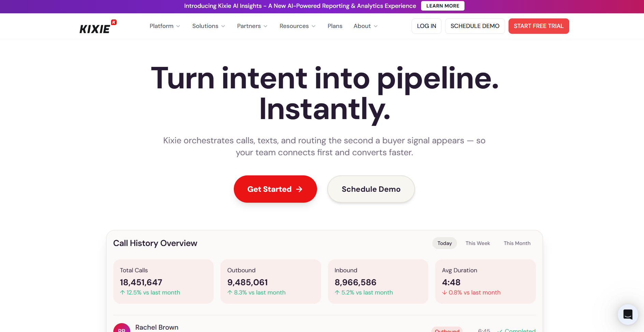Click the START FREE TRIAL button

pyautogui.click(x=539, y=26)
